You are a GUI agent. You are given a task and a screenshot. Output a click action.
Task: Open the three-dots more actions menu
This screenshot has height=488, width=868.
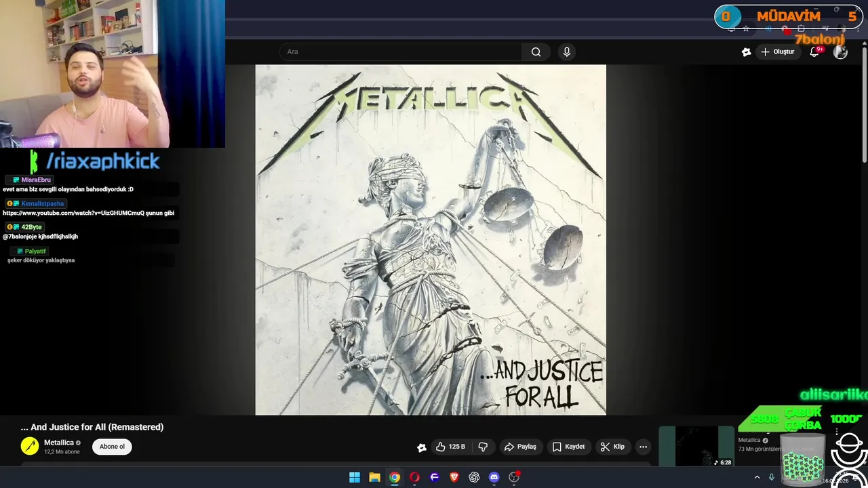pos(643,447)
